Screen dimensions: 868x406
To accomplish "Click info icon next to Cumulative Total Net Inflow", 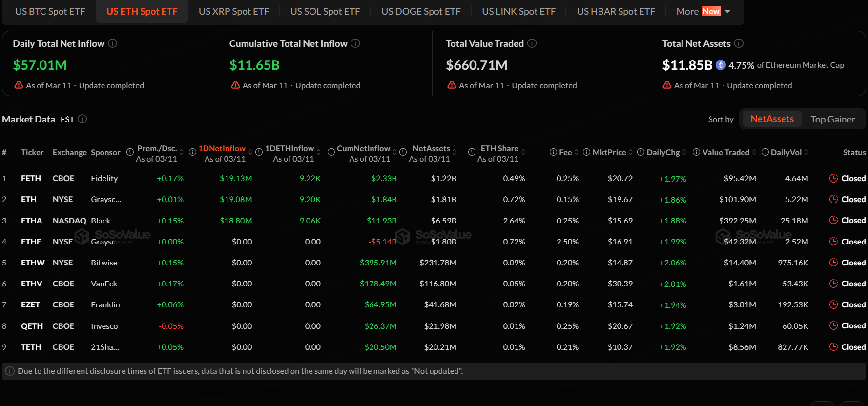I will (x=355, y=43).
